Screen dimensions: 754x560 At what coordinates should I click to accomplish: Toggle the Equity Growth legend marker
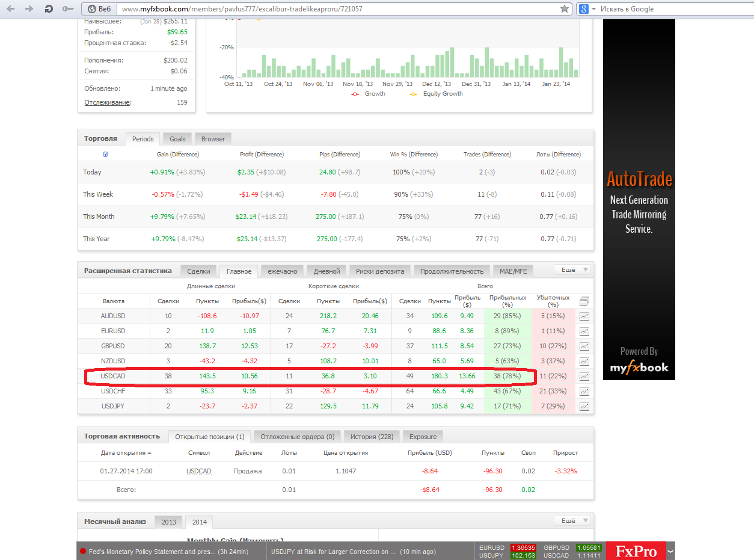pos(413,94)
